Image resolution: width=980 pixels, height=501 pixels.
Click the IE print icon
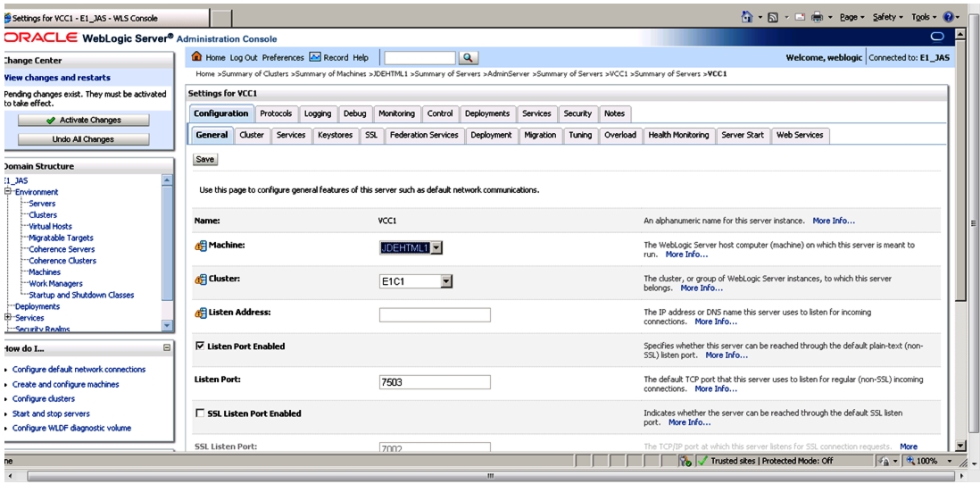pyautogui.click(x=817, y=18)
